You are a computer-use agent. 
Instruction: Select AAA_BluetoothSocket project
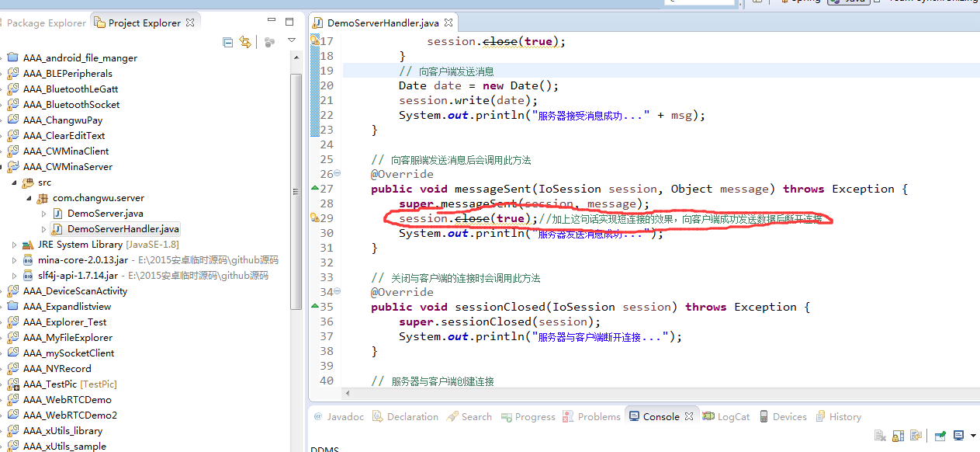[x=71, y=104]
